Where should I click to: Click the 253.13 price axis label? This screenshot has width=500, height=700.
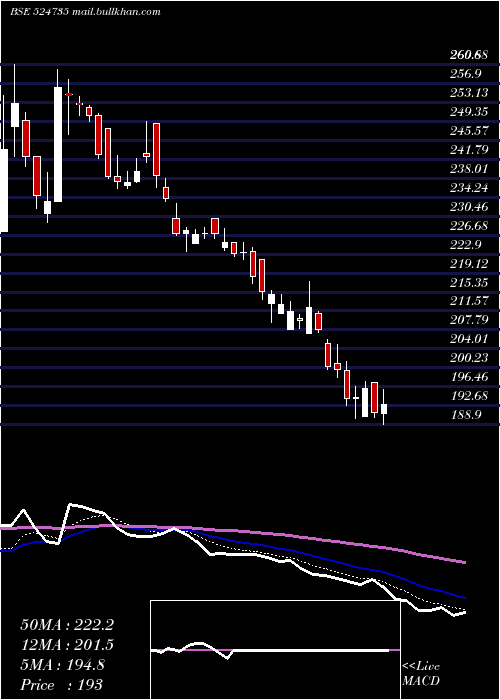click(468, 93)
